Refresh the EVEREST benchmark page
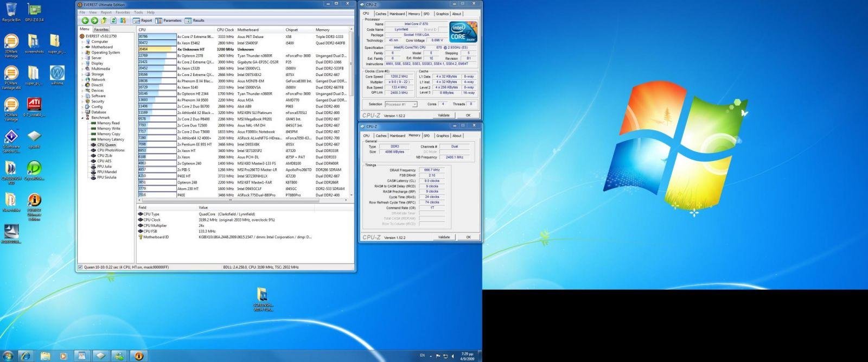This screenshot has height=362, width=868. tap(113, 21)
